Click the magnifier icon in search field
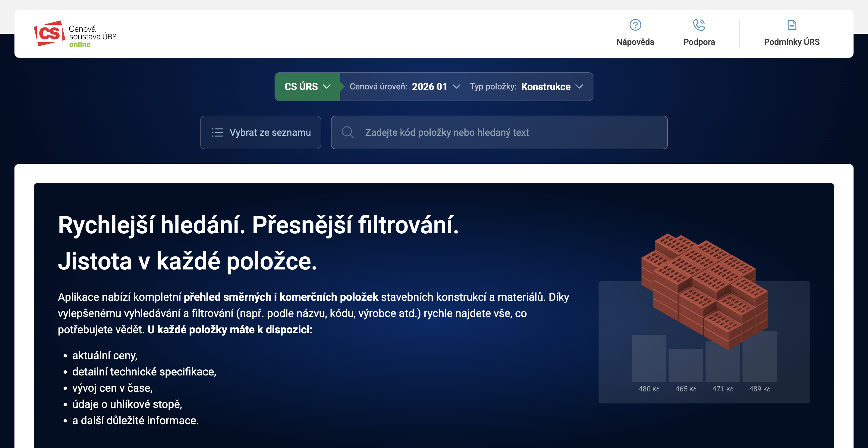Viewport: 868px width, 448px height. 348,132
